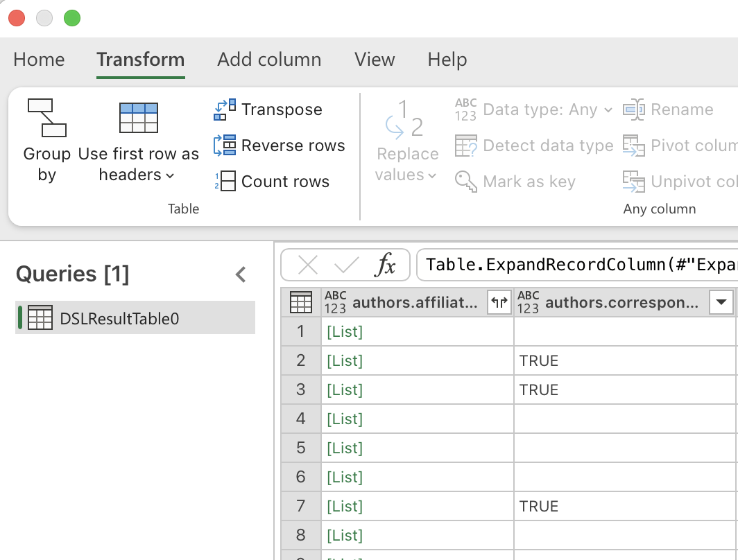Open the View tab
The width and height of the screenshot is (738, 560).
point(375,60)
